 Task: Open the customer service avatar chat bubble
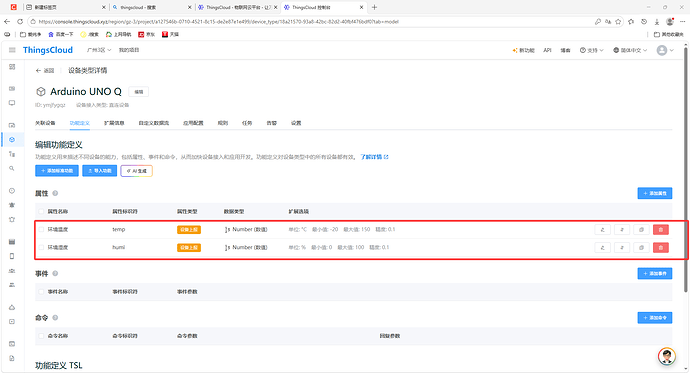667,356
